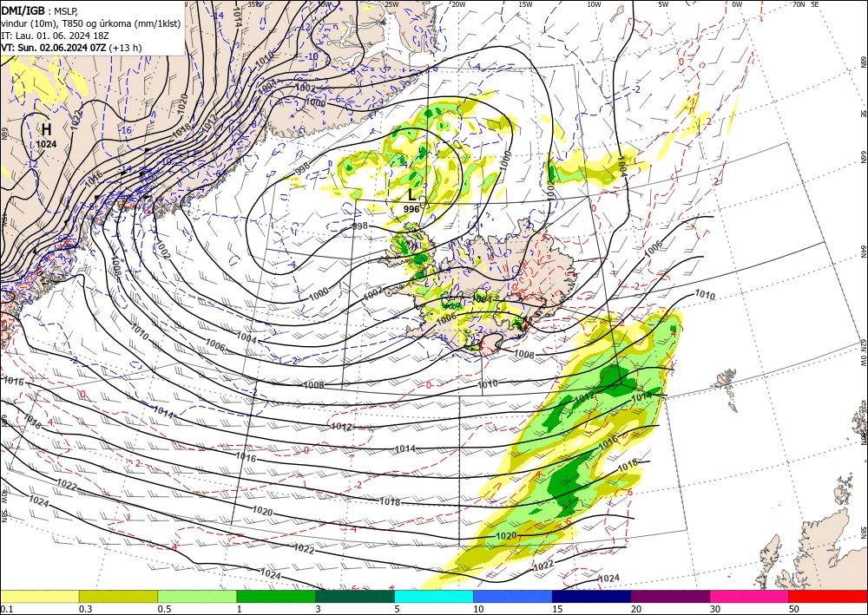The width and height of the screenshot is (868, 615).
Task: Click the yellow 0.1–0.3 legend color segment
Action: 39,596
